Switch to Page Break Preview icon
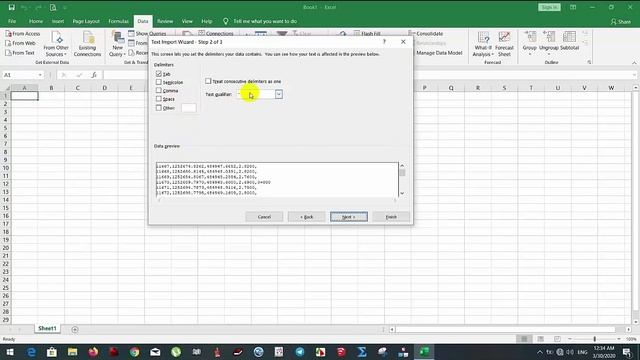The image size is (640, 360). (x=557, y=339)
